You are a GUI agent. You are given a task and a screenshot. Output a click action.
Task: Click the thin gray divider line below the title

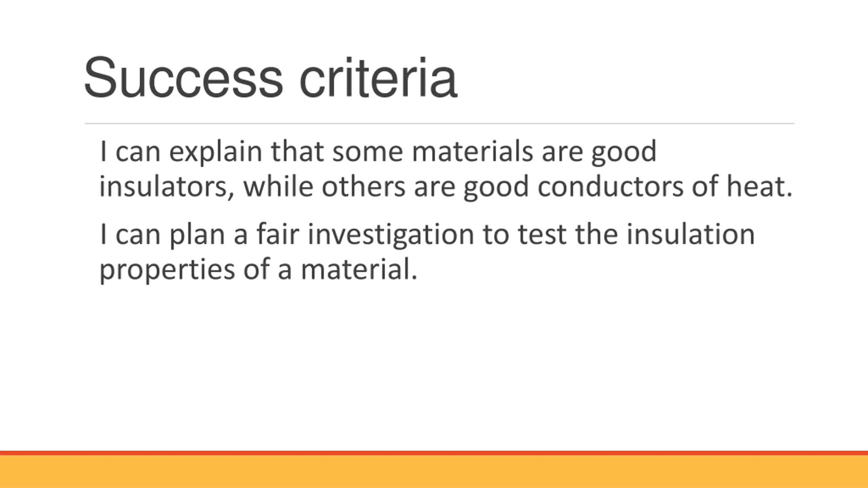pyautogui.click(x=439, y=124)
